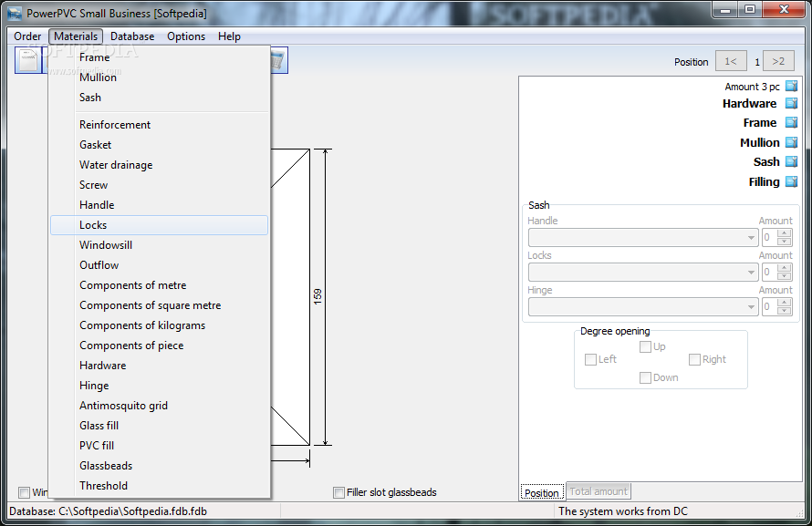Select highlighted Locks menu entry

pos(159,225)
